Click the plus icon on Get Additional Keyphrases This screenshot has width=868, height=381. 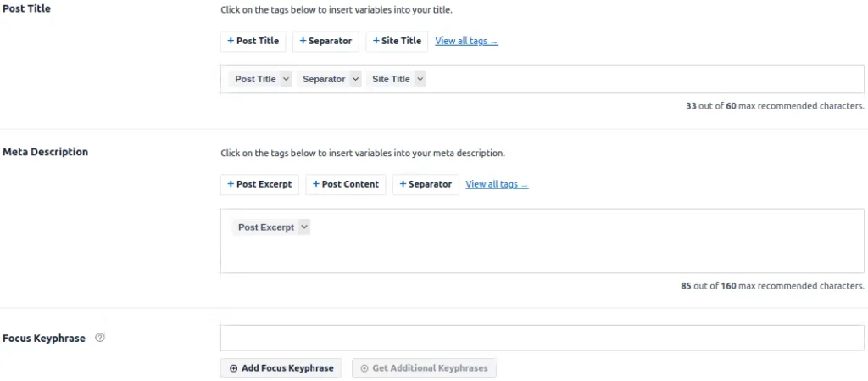click(x=364, y=368)
